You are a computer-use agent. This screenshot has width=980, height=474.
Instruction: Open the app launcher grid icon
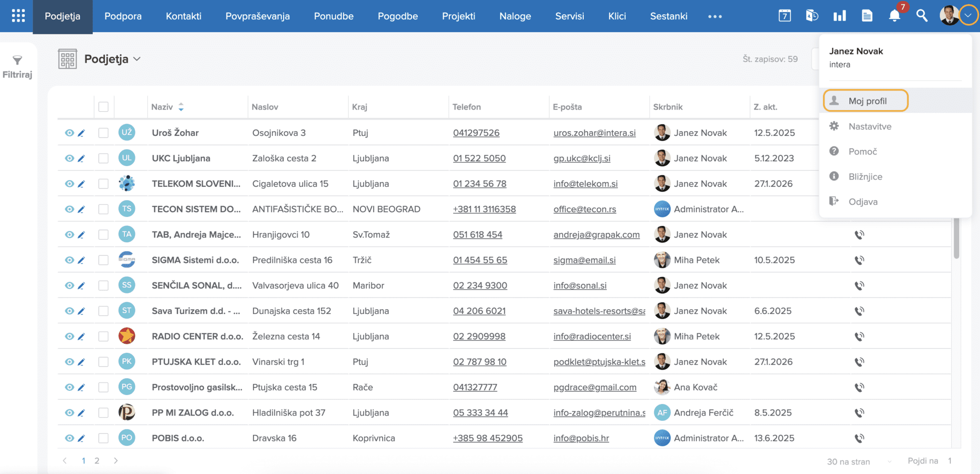(18, 16)
